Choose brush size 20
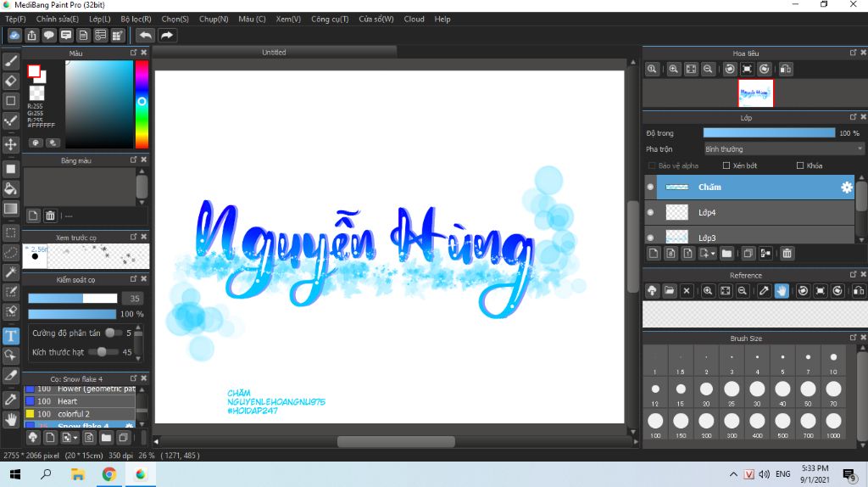Viewport: 868px width, 487px height. coord(706,393)
